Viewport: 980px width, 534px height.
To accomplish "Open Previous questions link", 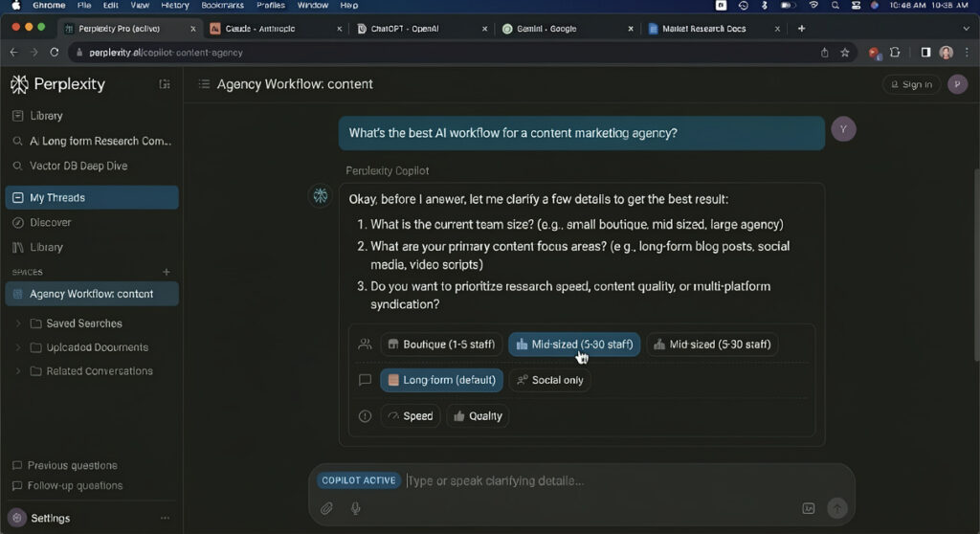I will pyautogui.click(x=72, y=466).
